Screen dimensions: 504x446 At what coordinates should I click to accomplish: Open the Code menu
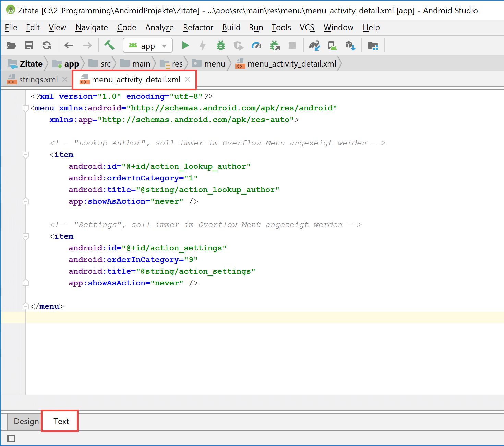pyautogui.click(x=127, y=27)
